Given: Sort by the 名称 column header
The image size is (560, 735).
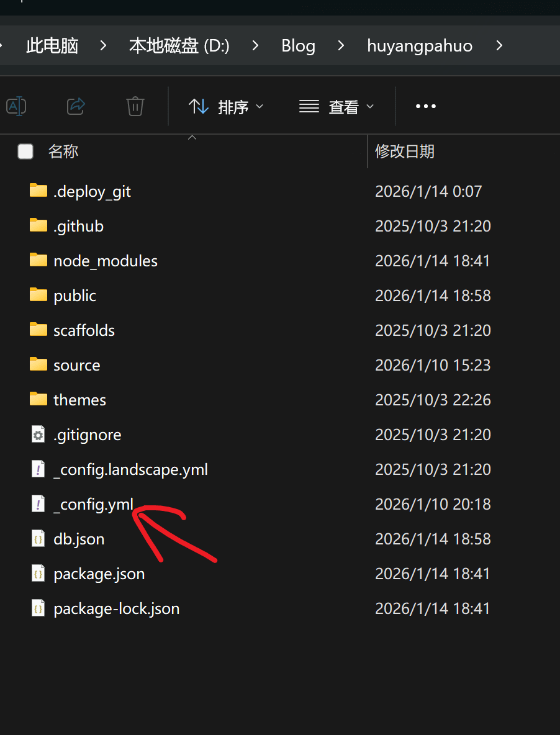Looking at the screenshot, I should coord(63,151).
